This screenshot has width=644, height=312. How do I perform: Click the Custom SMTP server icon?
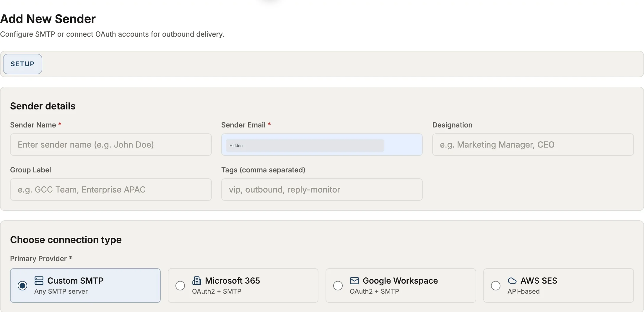(39, 281)
